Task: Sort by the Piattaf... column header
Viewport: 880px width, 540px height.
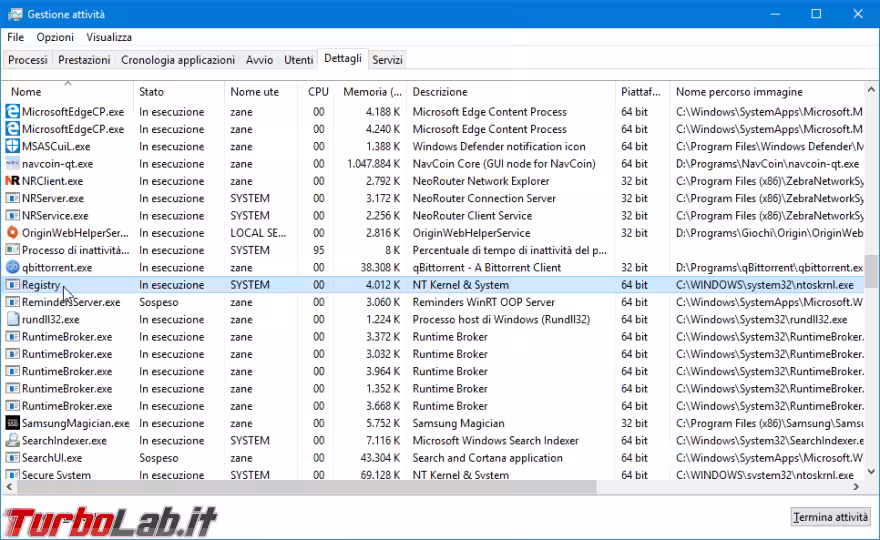Action: point(642,91)
